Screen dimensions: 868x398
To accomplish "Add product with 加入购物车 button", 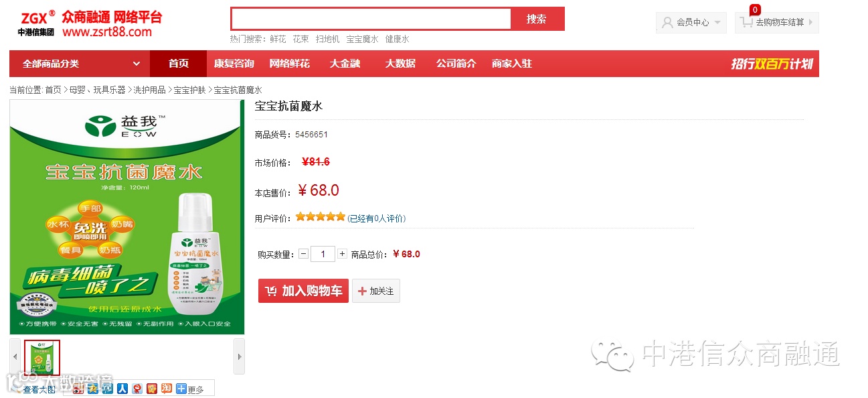I will pos(303,291).
